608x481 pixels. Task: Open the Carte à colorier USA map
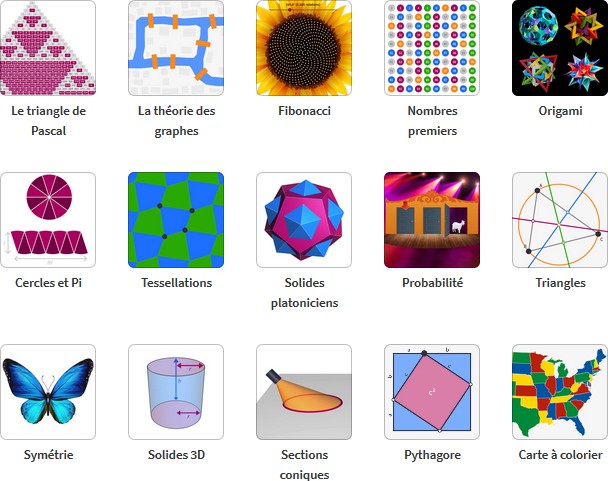point(560,392)
